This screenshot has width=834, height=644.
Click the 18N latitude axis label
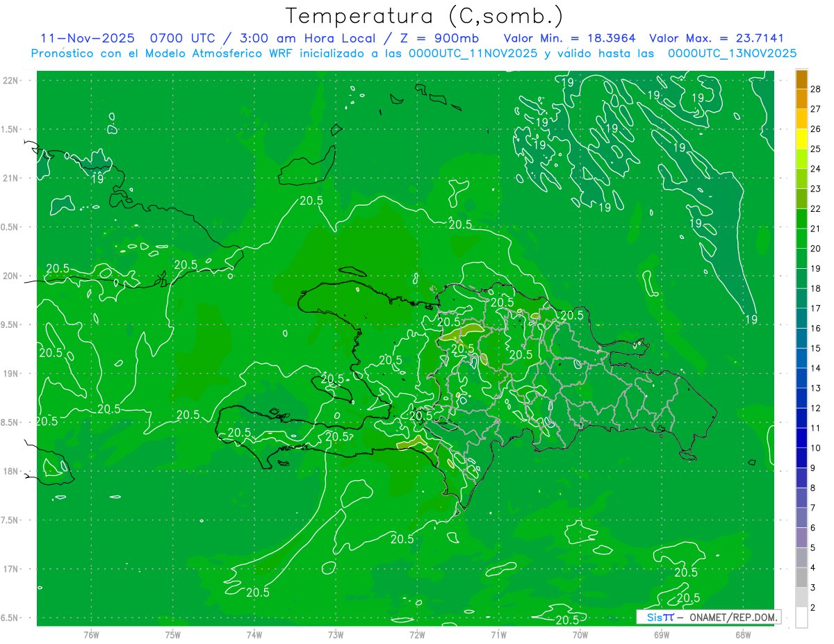11,471
